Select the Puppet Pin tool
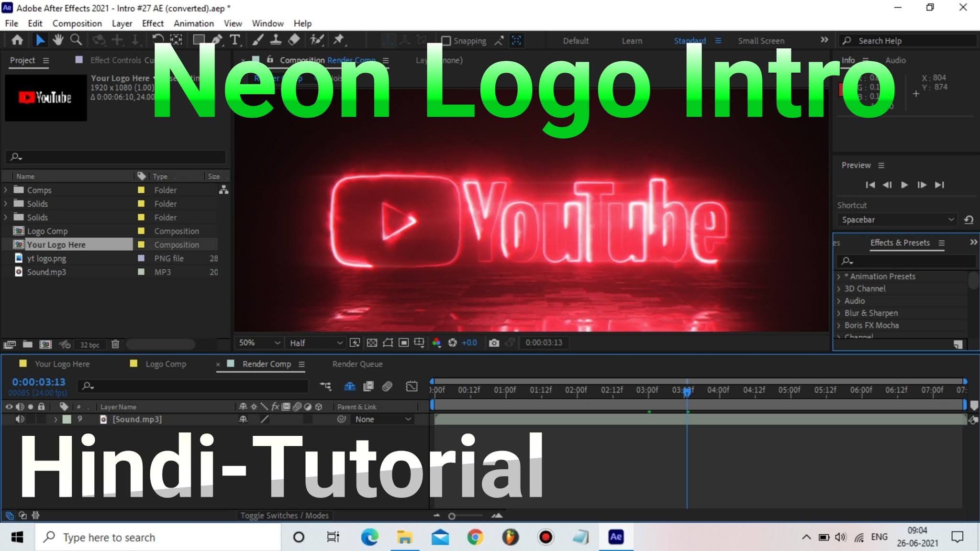Viewport: 980px width, 551px height. pyautogui.click(x=339, y=40)
